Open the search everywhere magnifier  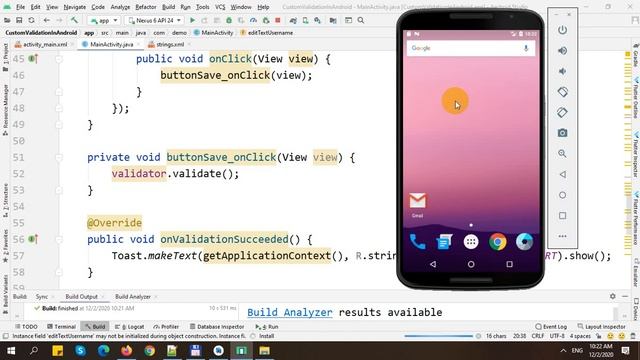coord(361,20)
